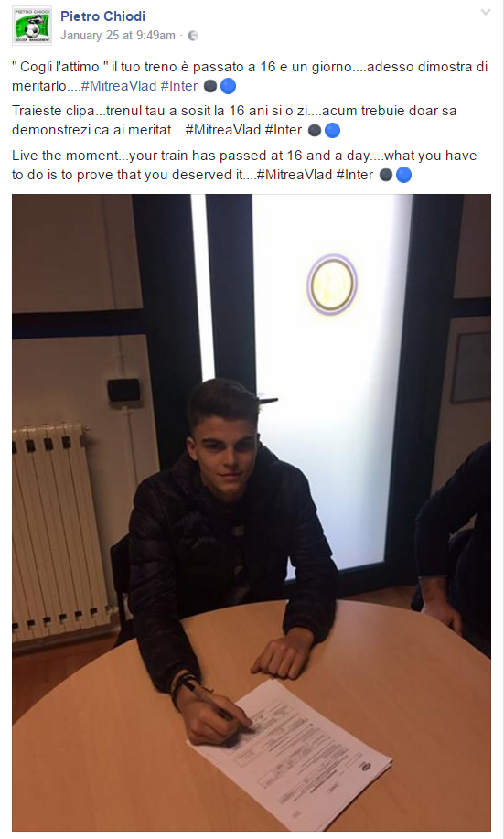Open Pietro Chiodi's profile picture avatar

coord(32,26)
